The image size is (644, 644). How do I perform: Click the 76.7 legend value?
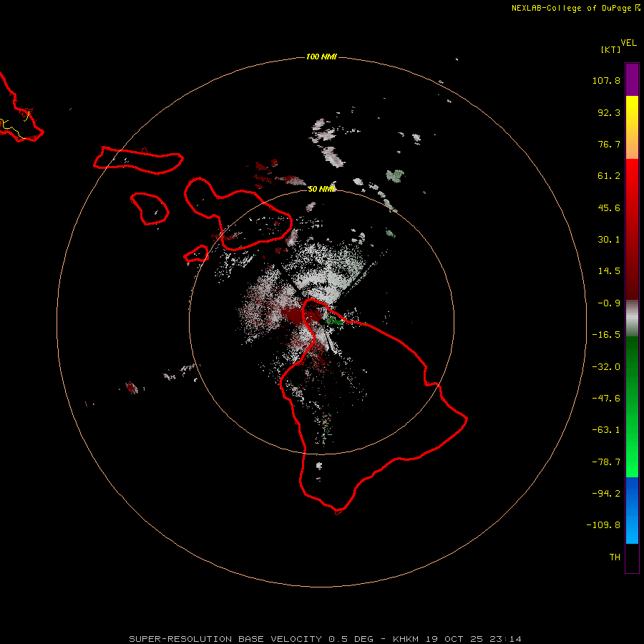coord(609,144)
